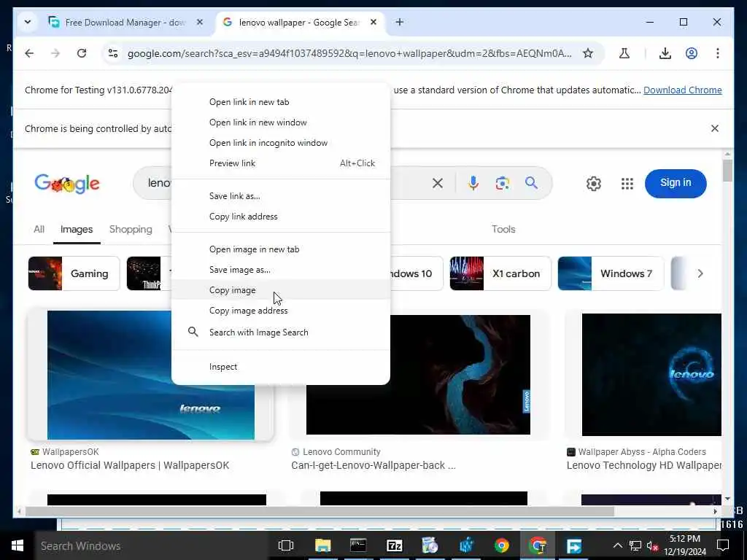This screenshot has width=747, height=560.
Task: Open Lenovo Technology HD Wallpaper title
Action: 643,465
